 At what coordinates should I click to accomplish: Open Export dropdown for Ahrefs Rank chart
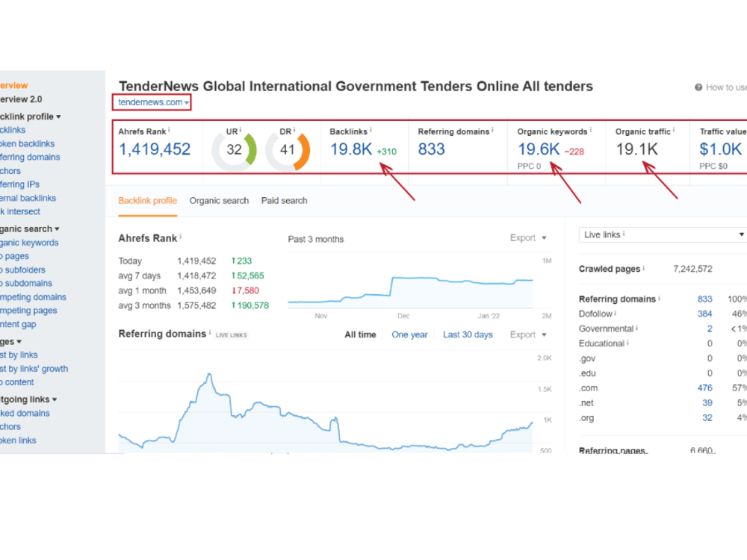coord(528,238)
